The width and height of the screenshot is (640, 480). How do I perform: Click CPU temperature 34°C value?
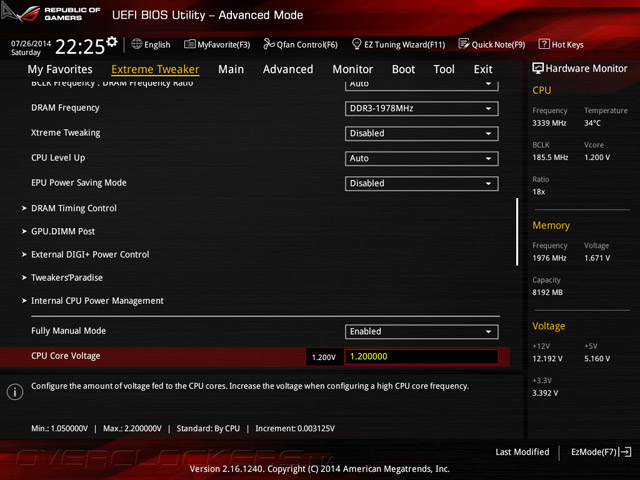592,123
